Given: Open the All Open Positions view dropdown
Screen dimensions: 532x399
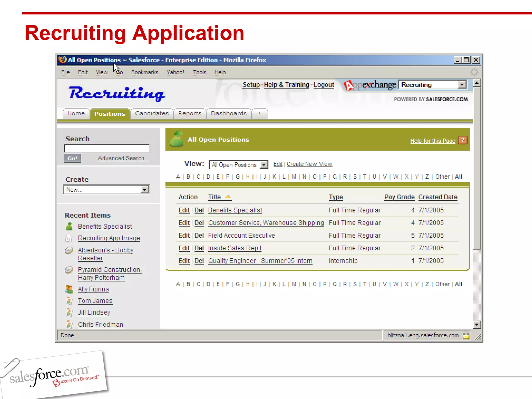Looking at the screenshot, I should [264, 165].
